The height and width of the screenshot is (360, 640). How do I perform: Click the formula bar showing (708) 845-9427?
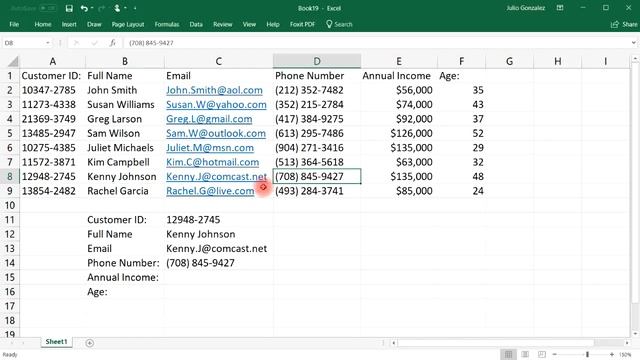376,43
